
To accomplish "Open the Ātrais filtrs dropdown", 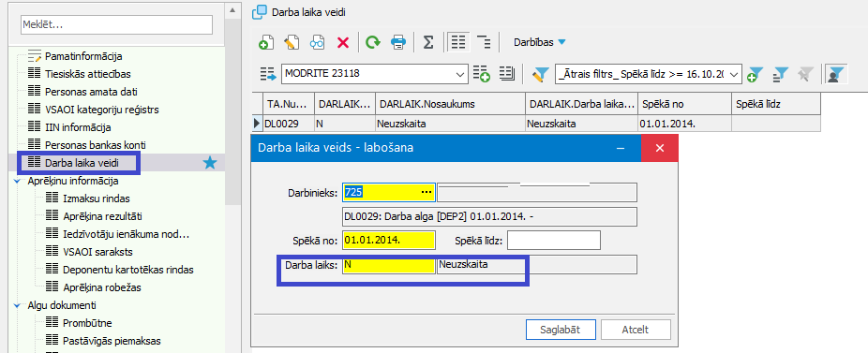I will click(x=734, y=74).
